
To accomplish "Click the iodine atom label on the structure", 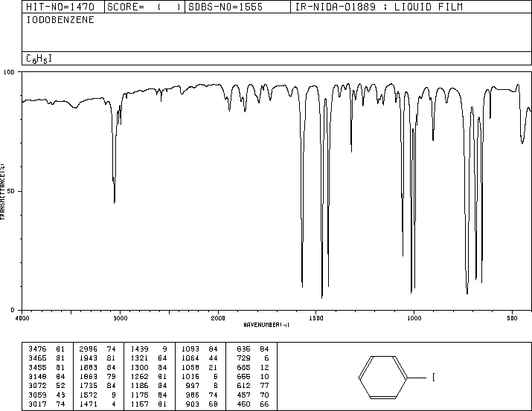I will point(434,377).
